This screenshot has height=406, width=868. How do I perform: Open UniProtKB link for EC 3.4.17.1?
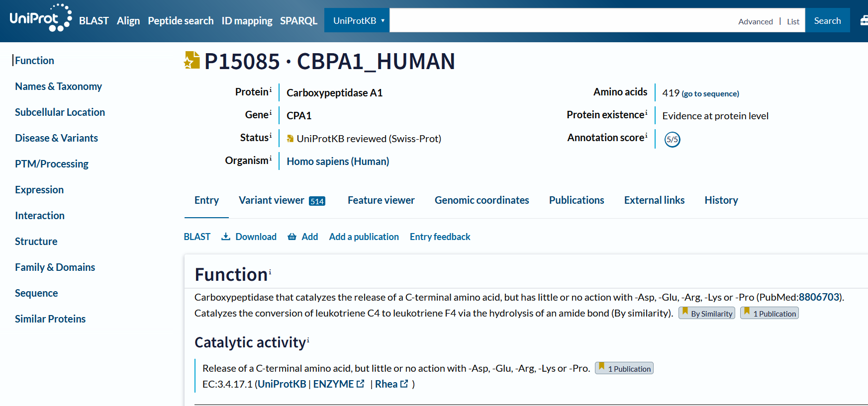tap(282, 384)
